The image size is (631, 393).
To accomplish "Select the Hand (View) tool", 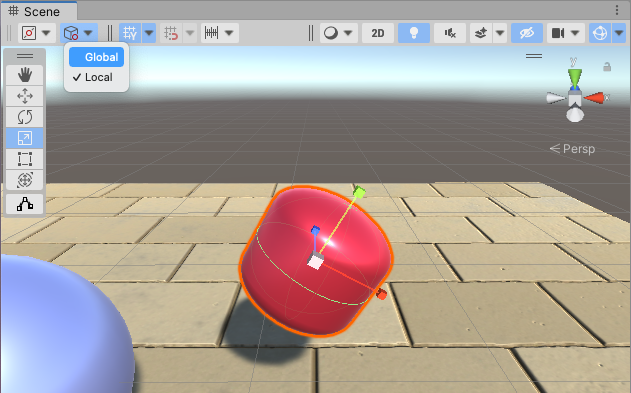I will tap(25, 75).
